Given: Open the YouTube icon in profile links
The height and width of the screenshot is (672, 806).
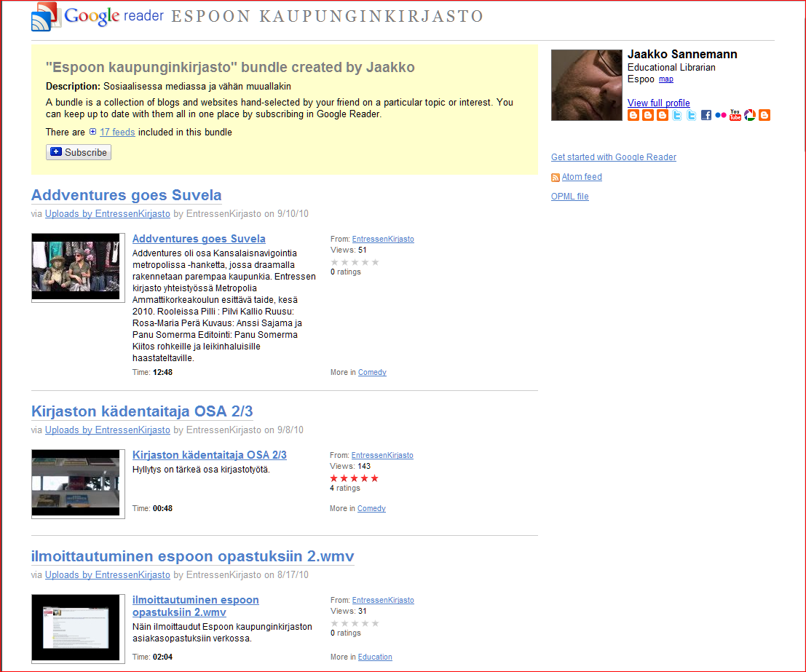Looking at the screenshot, I should coord(735,114).
